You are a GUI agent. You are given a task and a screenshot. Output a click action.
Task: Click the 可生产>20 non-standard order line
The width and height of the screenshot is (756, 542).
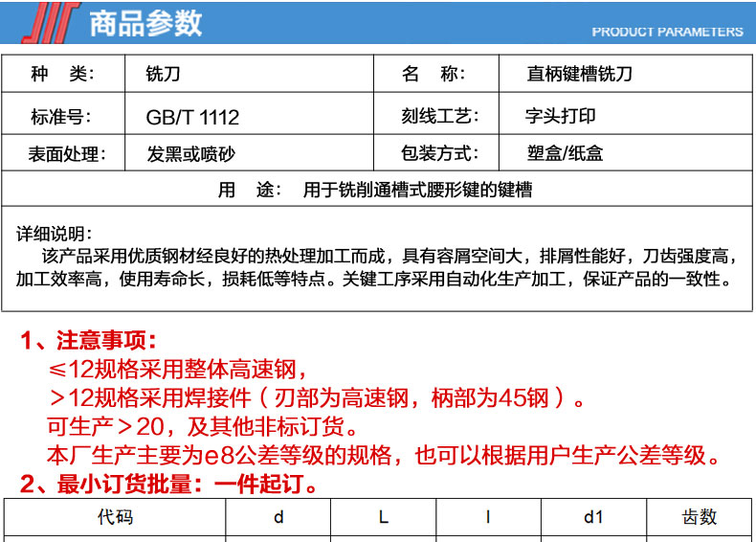coord(203,427)
